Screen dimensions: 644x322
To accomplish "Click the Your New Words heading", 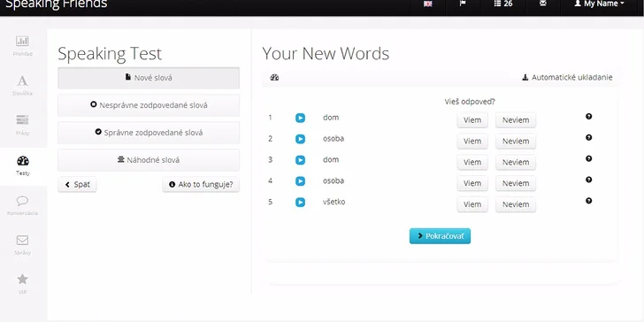I will 326,54.
